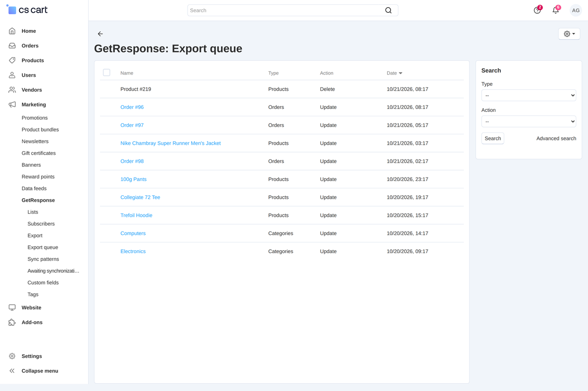Go to Product bundles submenu
The width and height of the screenshot is (588, 391).
click(40, 130)
